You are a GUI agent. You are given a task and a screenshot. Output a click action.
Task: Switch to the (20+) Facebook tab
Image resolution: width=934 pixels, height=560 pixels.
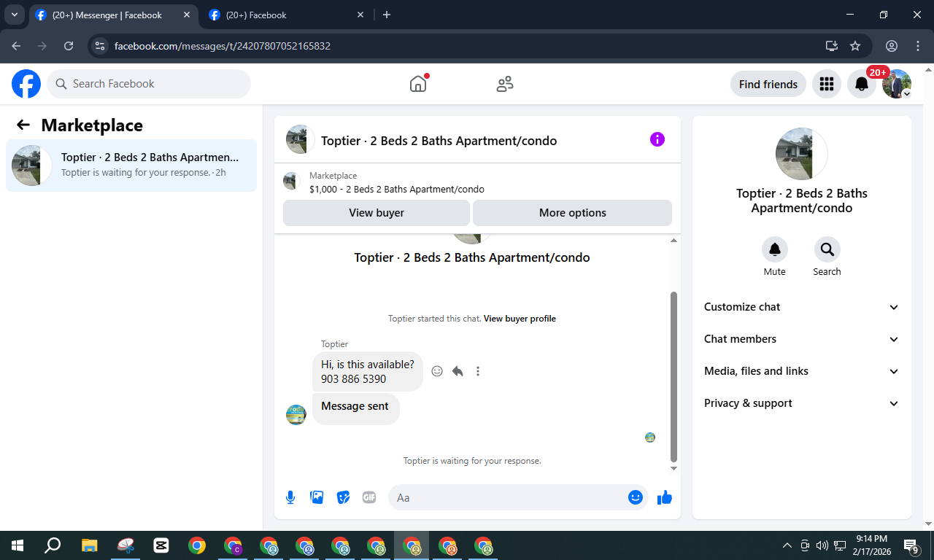(287, 15)
